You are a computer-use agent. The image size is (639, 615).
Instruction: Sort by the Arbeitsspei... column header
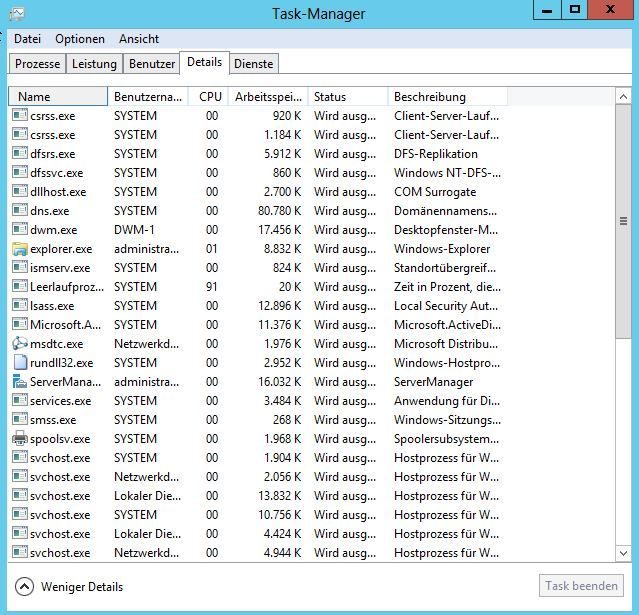[x=268, y=97]
